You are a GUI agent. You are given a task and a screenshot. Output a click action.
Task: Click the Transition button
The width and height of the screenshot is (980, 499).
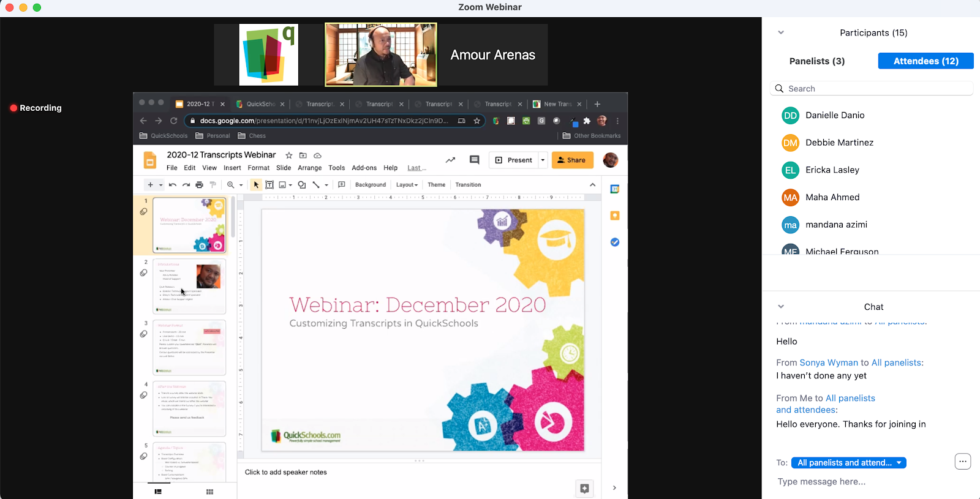[x=468, y=185]
